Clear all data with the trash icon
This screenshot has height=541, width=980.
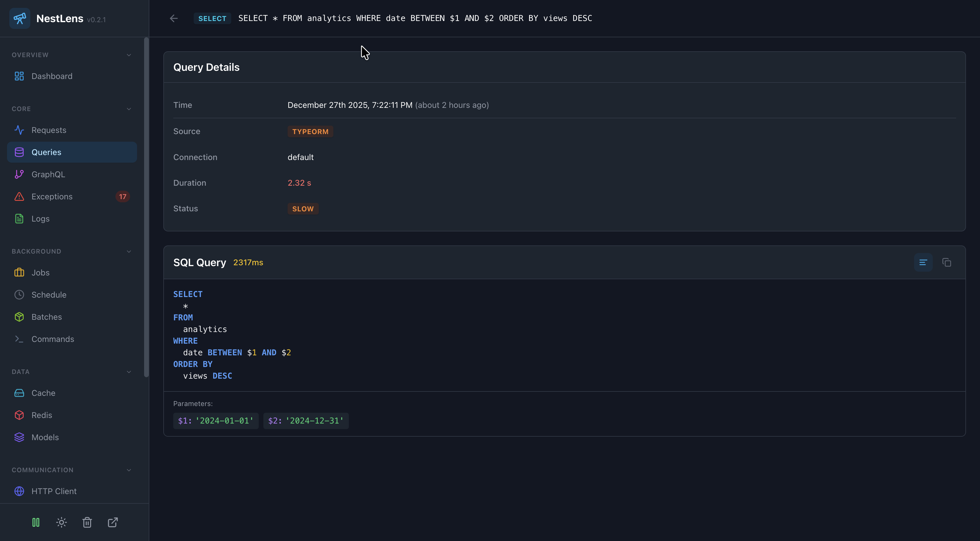(x=87, y=522)
